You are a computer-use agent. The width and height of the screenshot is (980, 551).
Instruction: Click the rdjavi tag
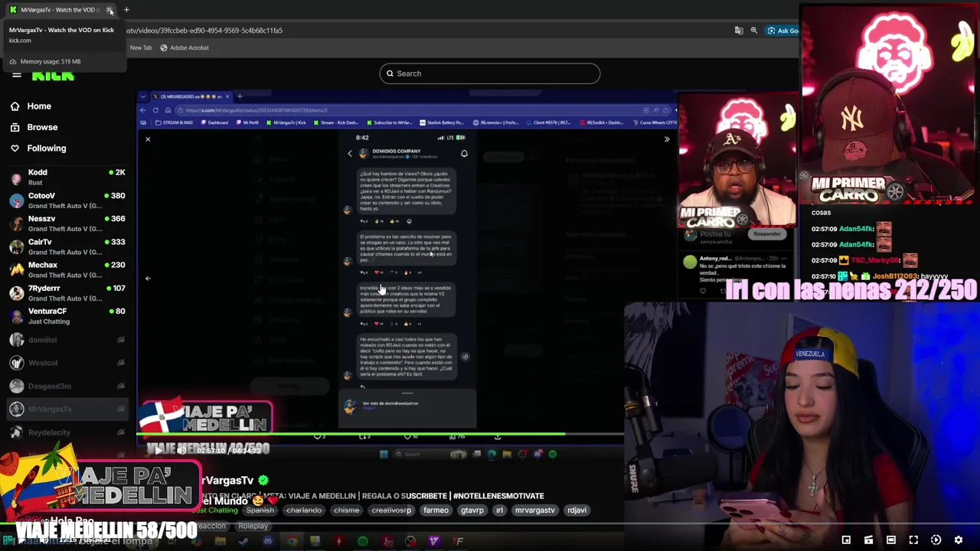(x=577, y=510)
